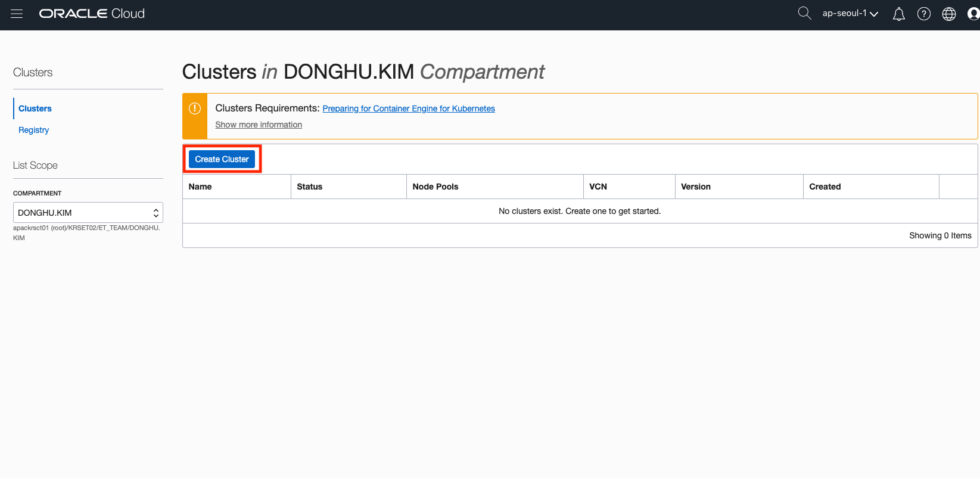Open the DONGHU.KIM compartment selector
Viewport: 980px width, 478px height.
coord(88,213)
